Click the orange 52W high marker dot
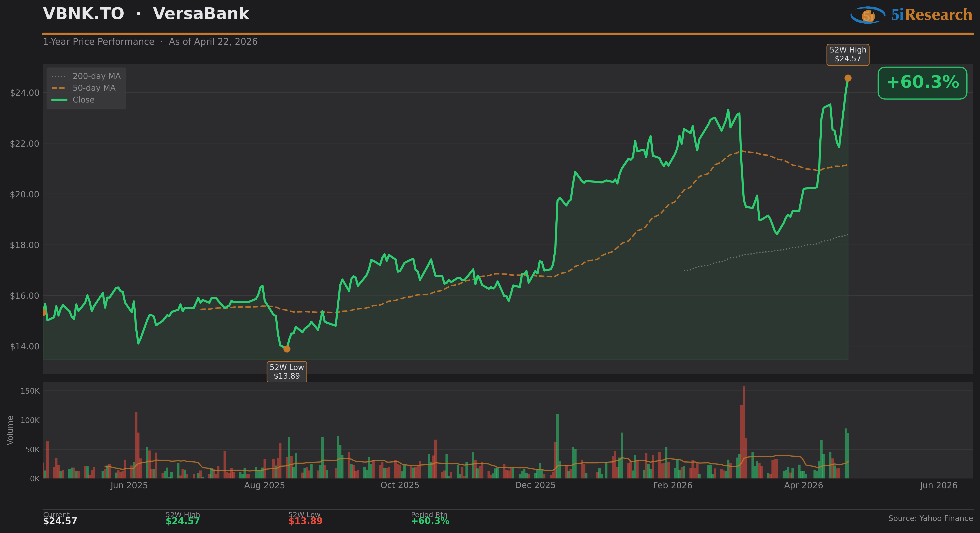 coord(848,78)
